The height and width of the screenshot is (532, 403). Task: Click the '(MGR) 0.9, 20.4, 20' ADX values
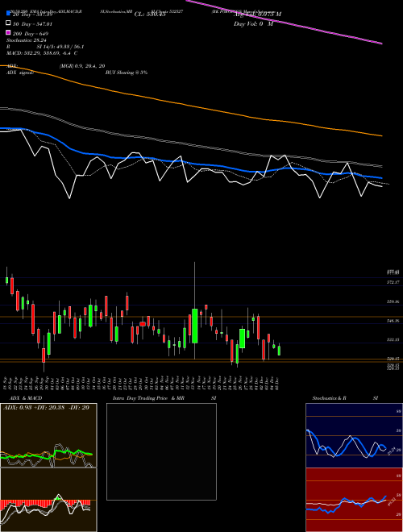[x=82, y=66]
